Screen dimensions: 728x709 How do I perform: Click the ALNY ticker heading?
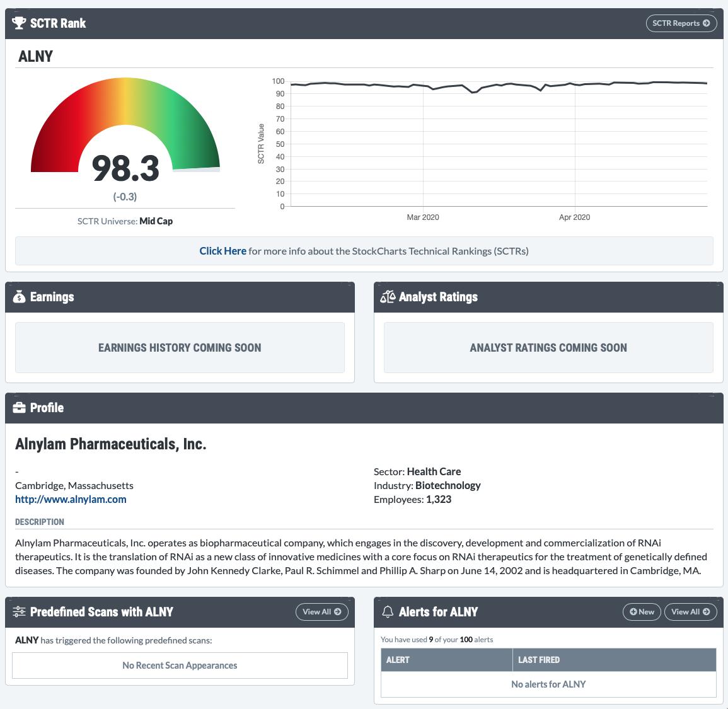[x=35, y=56]
